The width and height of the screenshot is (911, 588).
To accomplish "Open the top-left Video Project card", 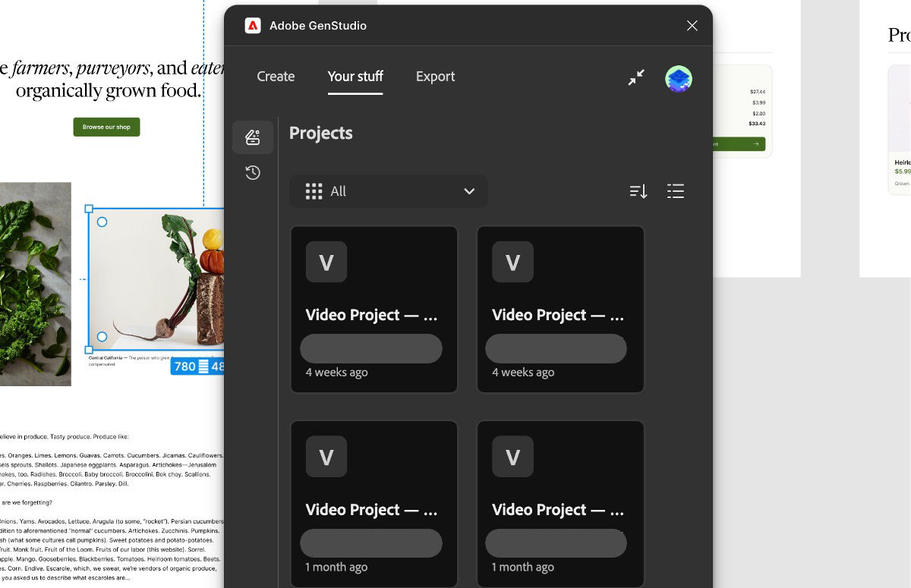I will [x=374, y=309].
